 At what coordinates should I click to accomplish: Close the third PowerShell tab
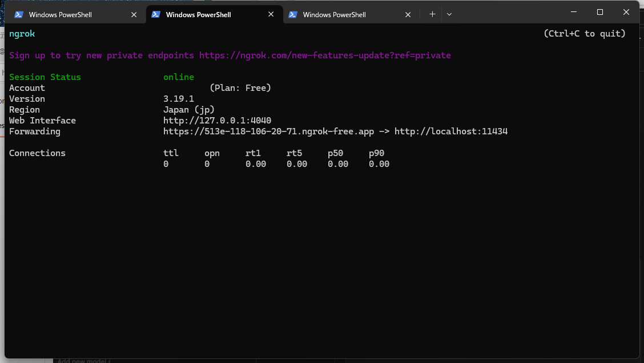(408, 15)
